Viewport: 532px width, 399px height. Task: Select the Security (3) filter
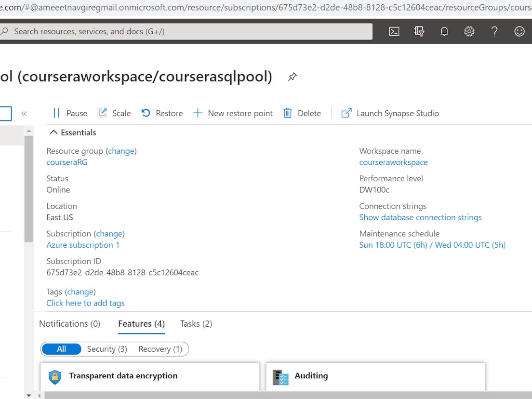tap(107, 349)
